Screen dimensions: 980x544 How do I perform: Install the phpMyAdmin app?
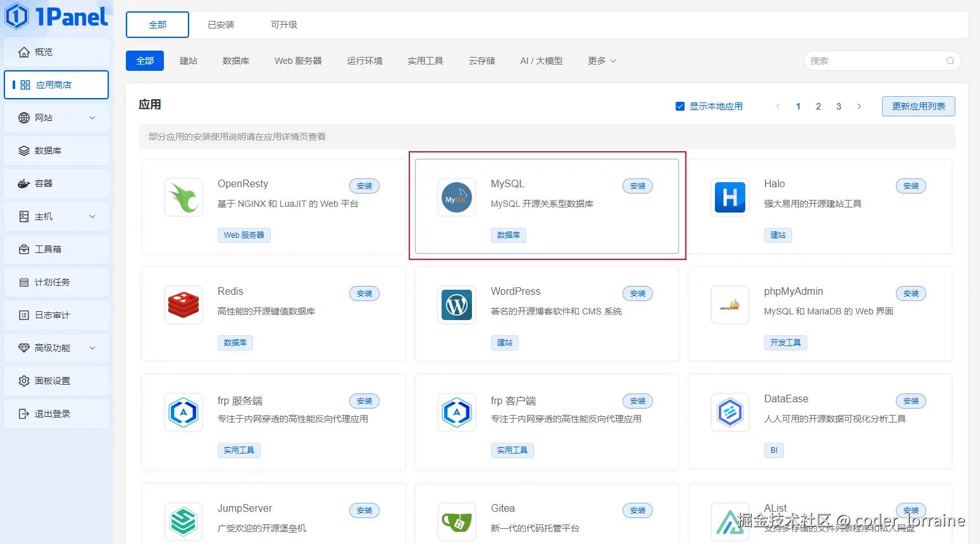pos(911,294)
